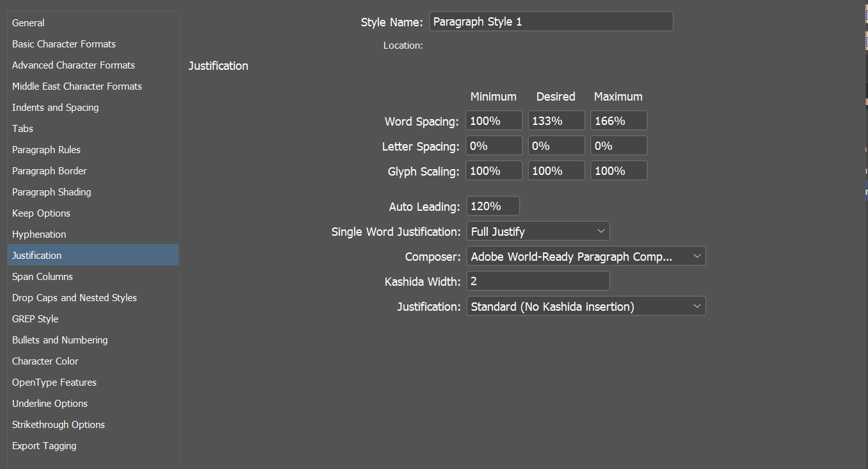
Task: Open Basic Character Formats section
Action: click(64, 44)
